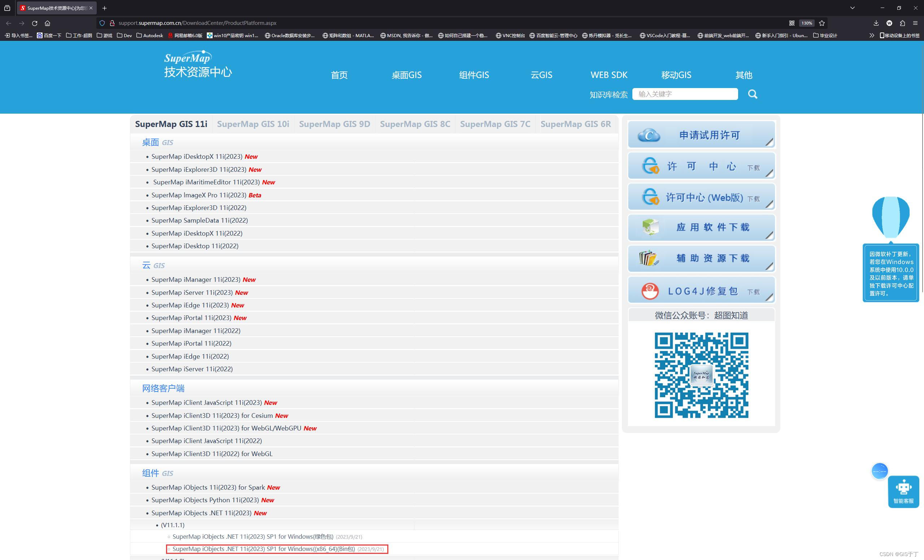Screen dimensions: 924x560
Task: Toggle the (V11.1.1) version sublist
Action: pos(173,525)
